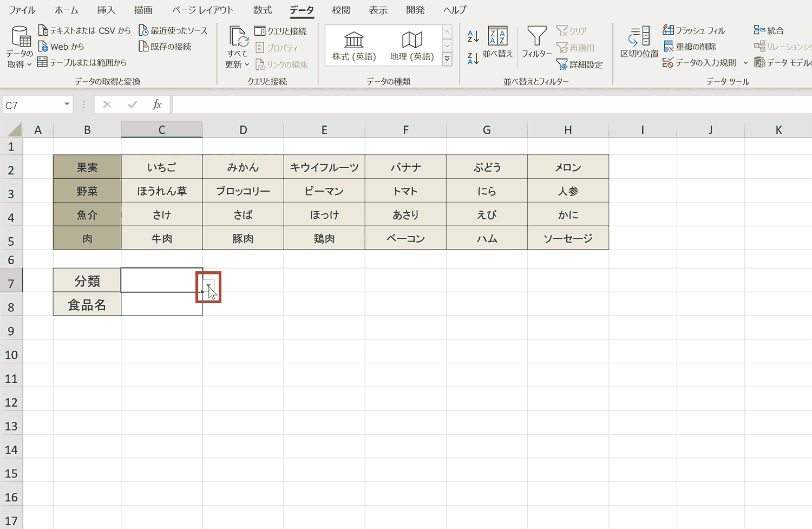The image size is (812, 529).
Task: Sort ascending with the AZ icon
Action: point(472,37)
